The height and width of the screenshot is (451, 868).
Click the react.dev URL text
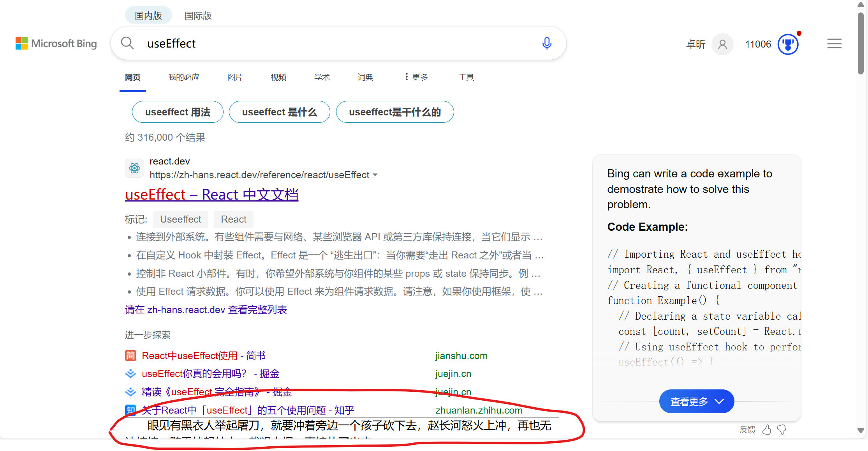[259, 175]
